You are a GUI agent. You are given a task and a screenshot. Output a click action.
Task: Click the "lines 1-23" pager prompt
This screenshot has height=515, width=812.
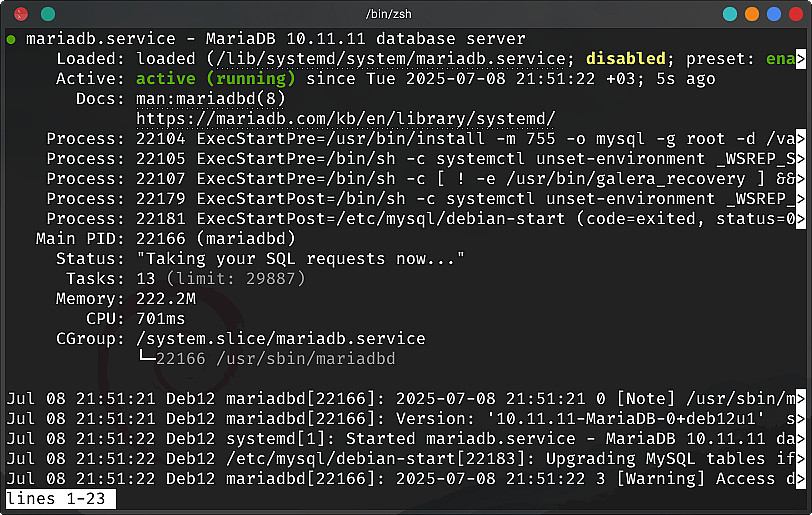[60, 498]
